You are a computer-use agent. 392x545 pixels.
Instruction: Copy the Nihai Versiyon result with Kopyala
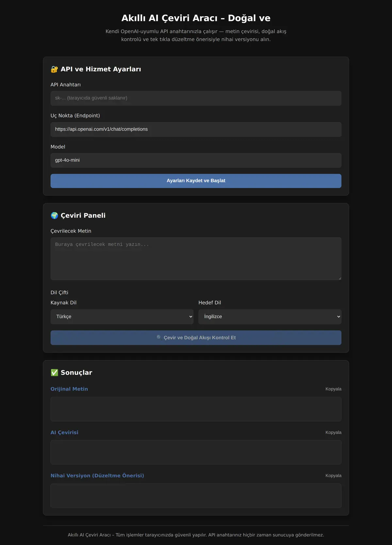coord(333,475)
